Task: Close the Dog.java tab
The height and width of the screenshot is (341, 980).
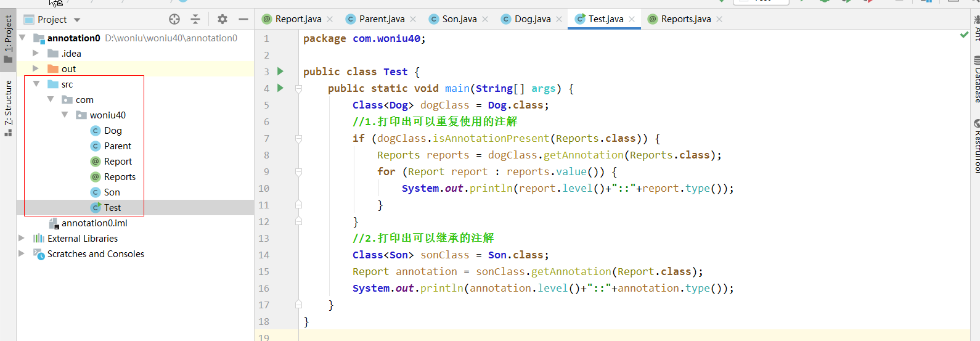Action: 559,19
